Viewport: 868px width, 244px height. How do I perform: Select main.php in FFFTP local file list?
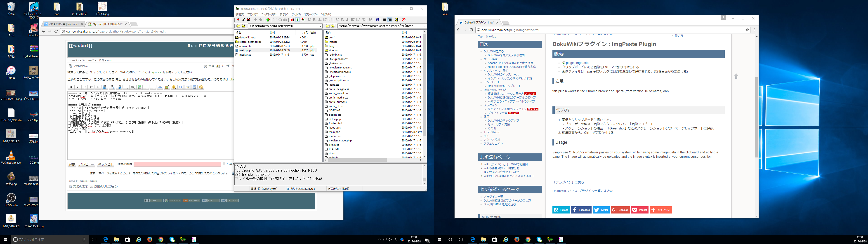coord(245,50)
